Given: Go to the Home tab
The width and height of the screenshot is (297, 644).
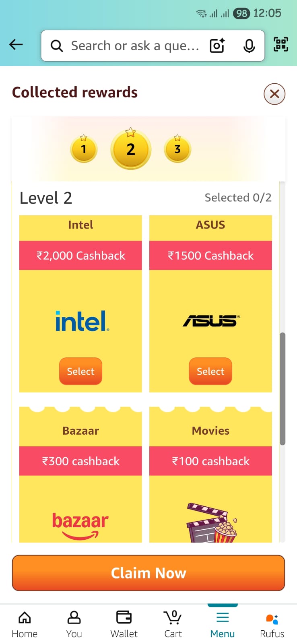Looking at the screenshot, I should pyautogui.click(x=25, y=624).
